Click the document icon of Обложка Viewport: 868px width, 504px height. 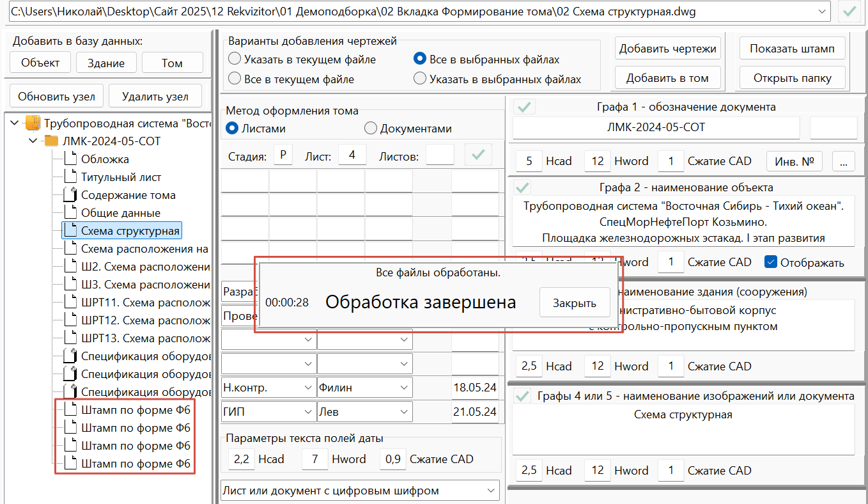70,159
